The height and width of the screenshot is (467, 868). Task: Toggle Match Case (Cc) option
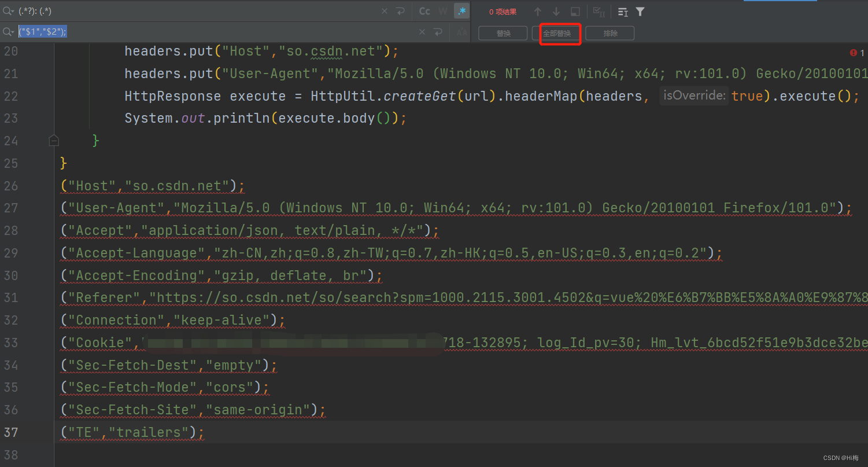pyautogui.click(x=424, y=11)
